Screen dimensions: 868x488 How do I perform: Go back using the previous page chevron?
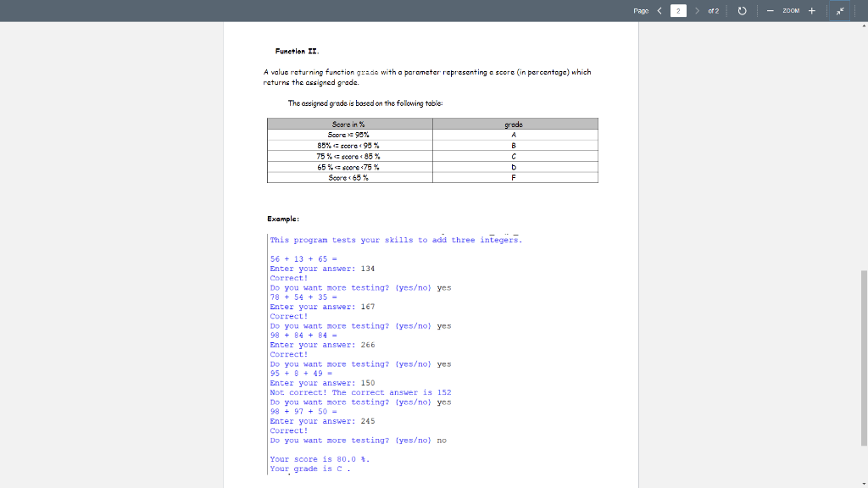coord(659,10)
